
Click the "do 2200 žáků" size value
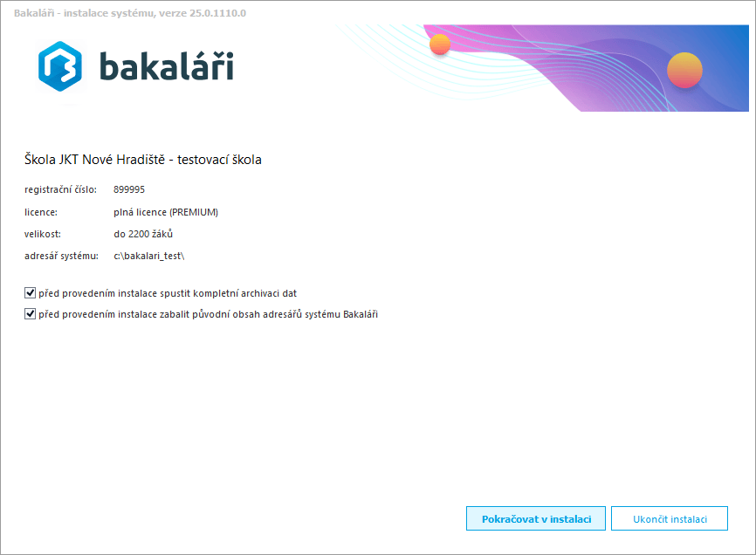[143, 234]
